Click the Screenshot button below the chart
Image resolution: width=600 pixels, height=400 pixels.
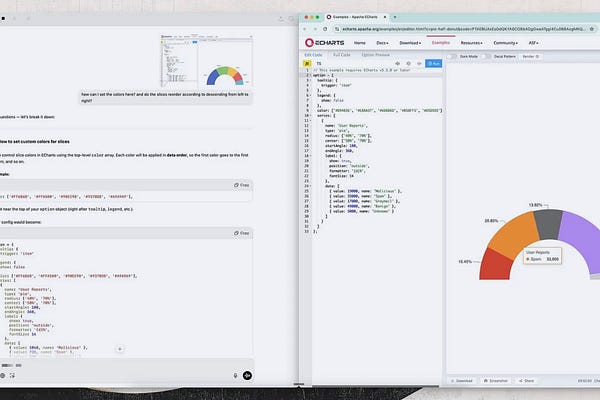click(496, 381)
